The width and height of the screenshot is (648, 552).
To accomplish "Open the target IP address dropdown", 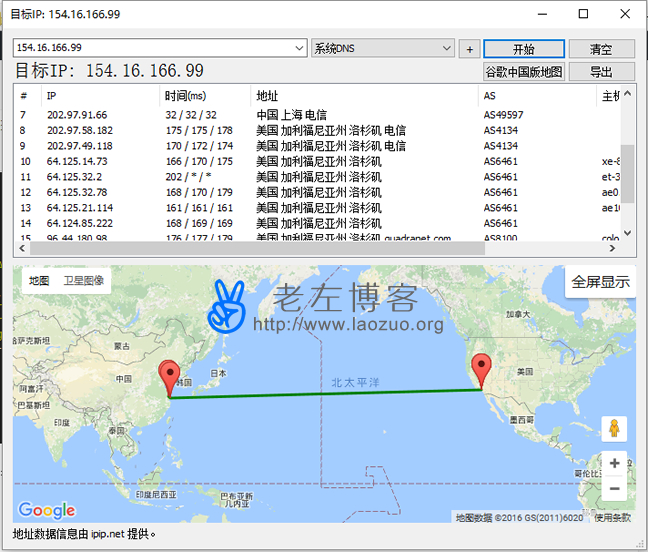I will 300,48.
